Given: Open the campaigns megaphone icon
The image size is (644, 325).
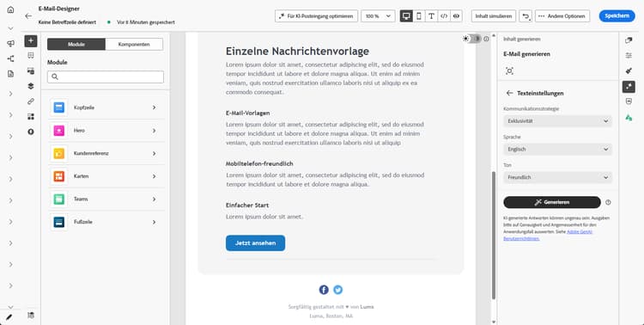Looking at the screenshot, I should pyautogui.click(x=10, y=44).
